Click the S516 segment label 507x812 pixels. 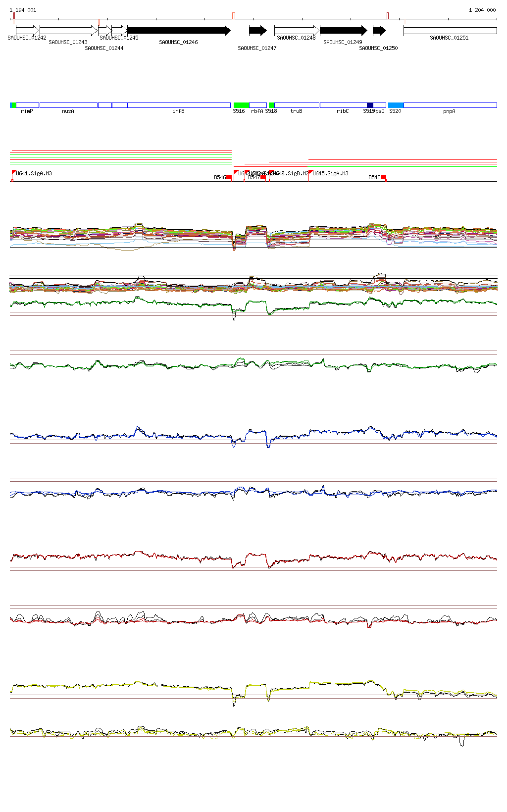pos(239,111)
